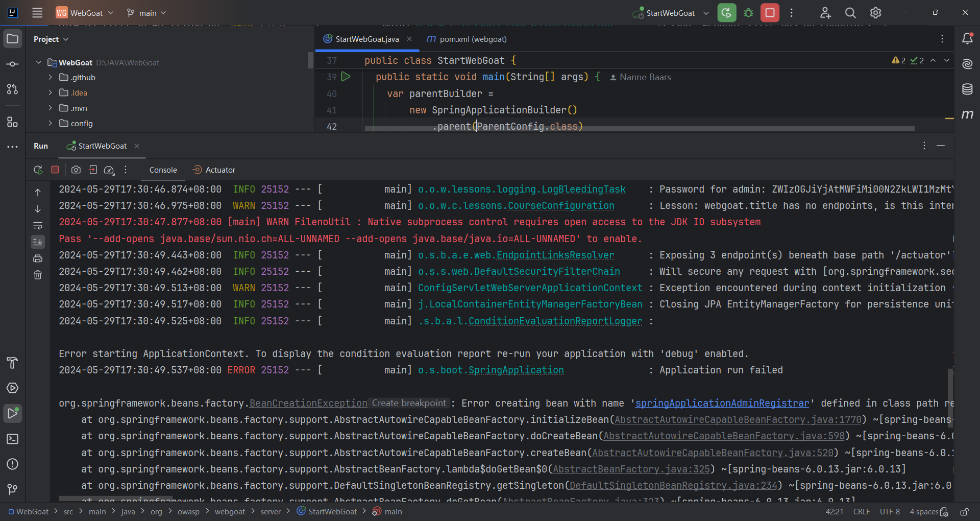This screenshot has width=980, height=521.
Task: Open the profiler gauge icon in Run toolbar
Action: click(x=109, y=170)
